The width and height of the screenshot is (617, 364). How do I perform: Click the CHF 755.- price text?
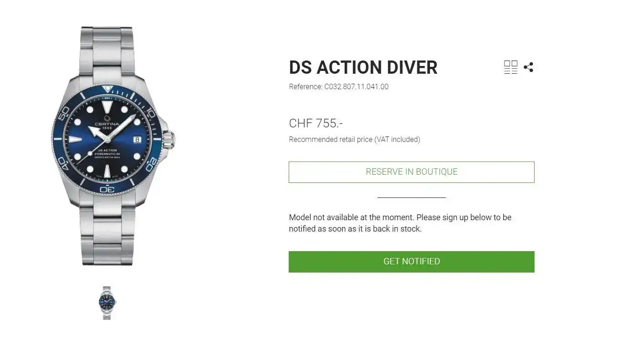tap(316, 123)
